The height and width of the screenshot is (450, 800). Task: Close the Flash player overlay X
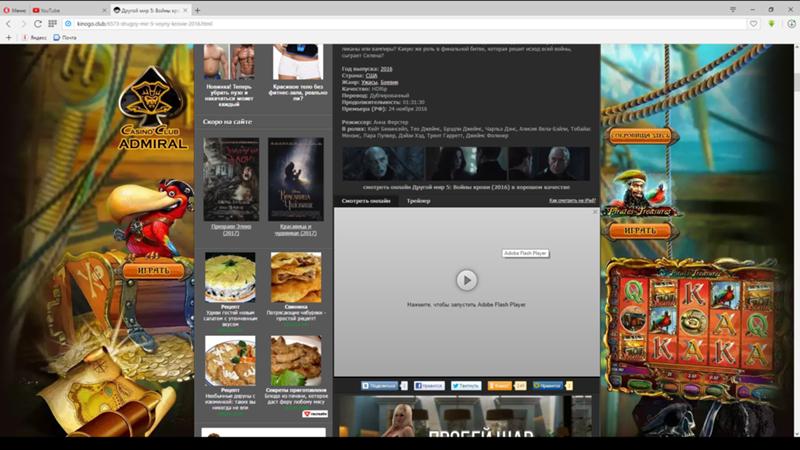[x=595, y=211]
